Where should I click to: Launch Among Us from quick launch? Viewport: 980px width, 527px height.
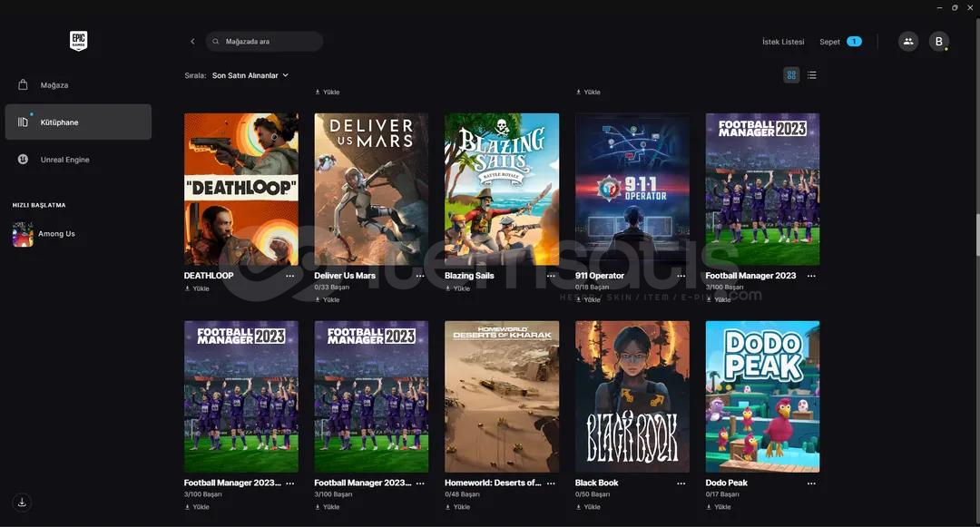click(x=44, y=234)
